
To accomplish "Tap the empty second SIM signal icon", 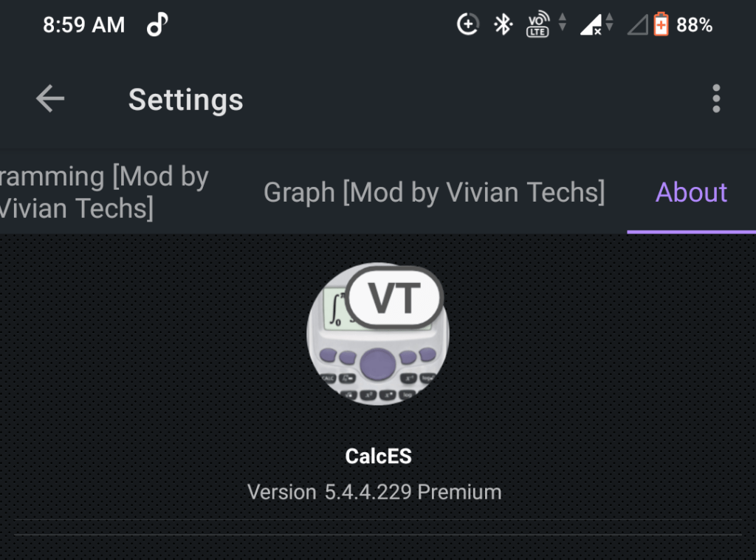I will 636,26.
